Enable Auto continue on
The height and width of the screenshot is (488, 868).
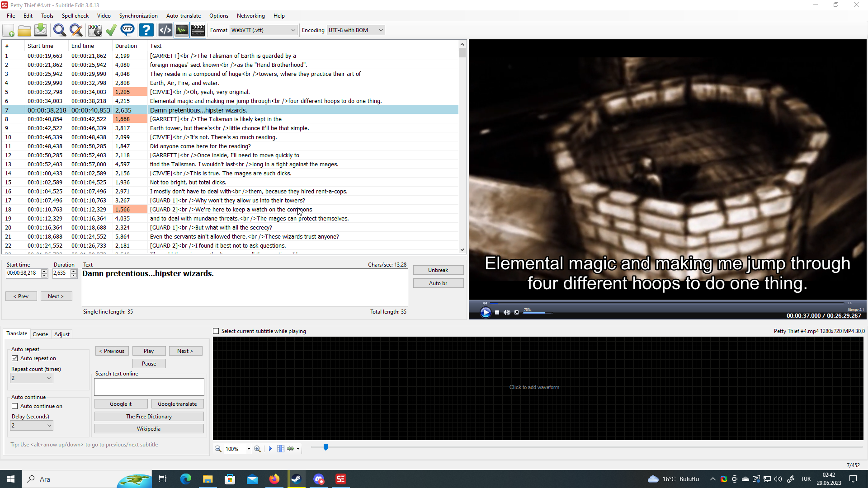click(15, 406)
